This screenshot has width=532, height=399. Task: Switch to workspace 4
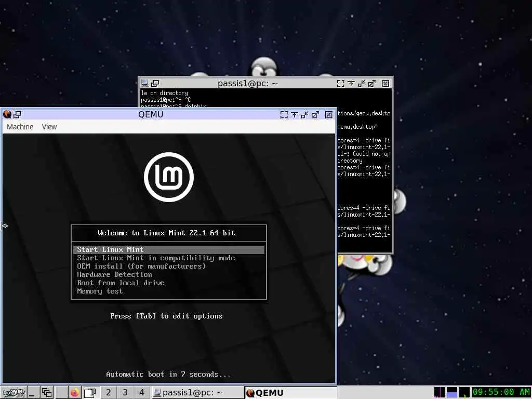click(141, 393)
